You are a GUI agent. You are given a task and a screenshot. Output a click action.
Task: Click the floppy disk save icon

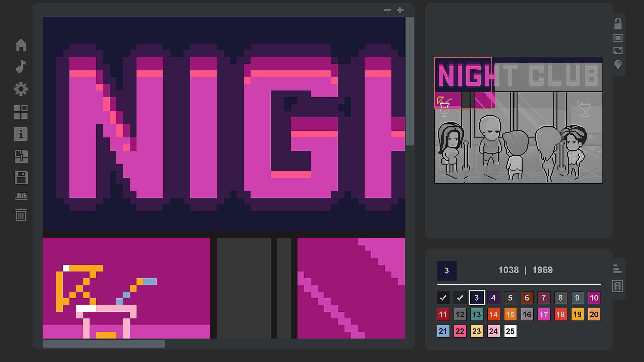[21, 178]
